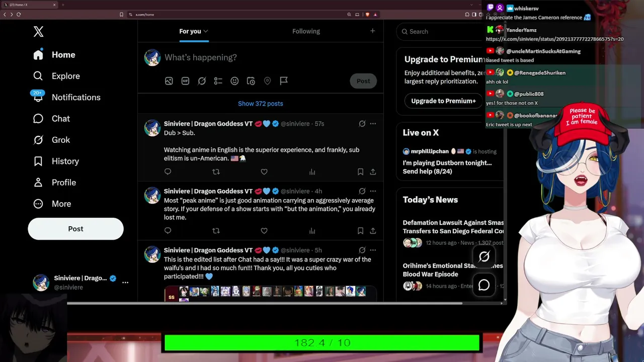Reply to the Dub > Sub post
This screenshot has width=644, height=362.
click(x=168, y=172)
